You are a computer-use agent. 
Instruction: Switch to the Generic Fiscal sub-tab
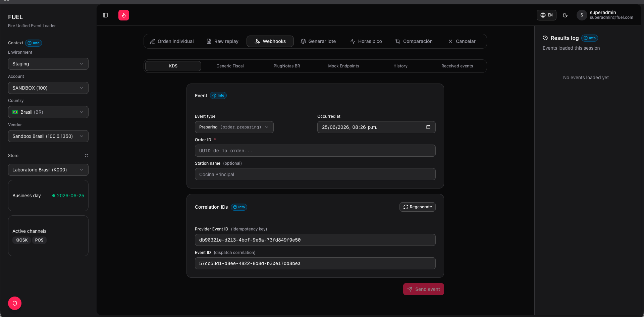(x=230, y=66)
